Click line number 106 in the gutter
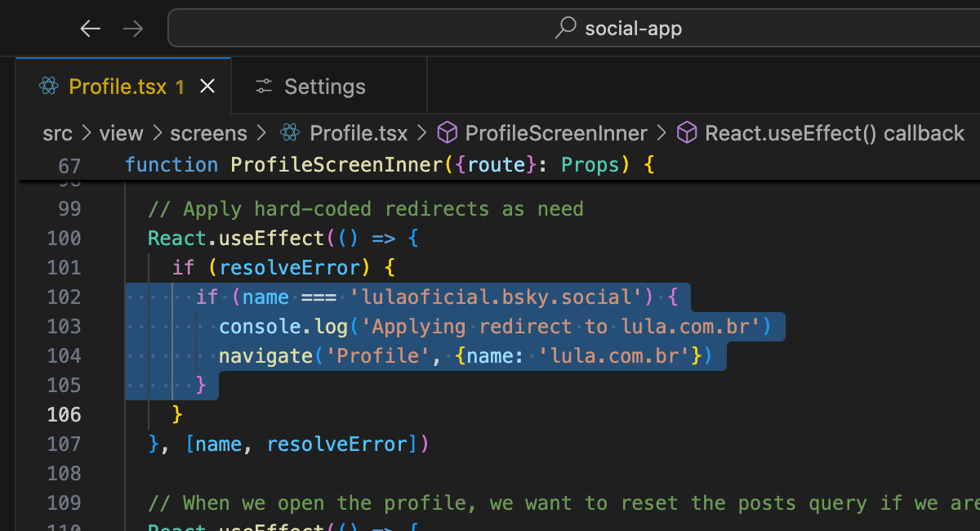 tap(64, 415)
